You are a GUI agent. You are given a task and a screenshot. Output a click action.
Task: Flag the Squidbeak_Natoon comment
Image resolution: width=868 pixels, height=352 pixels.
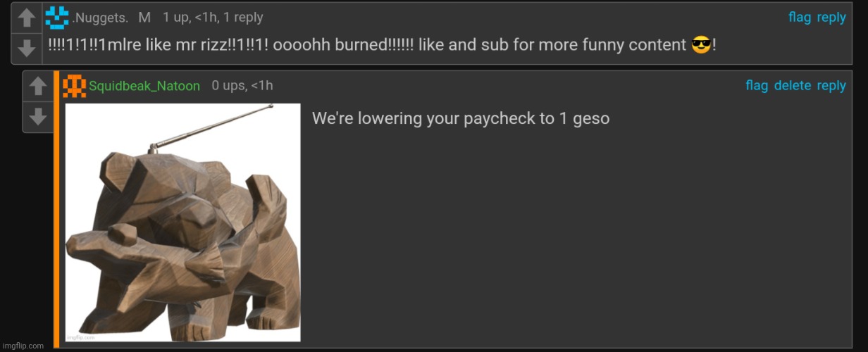click(x=757, y=85)
